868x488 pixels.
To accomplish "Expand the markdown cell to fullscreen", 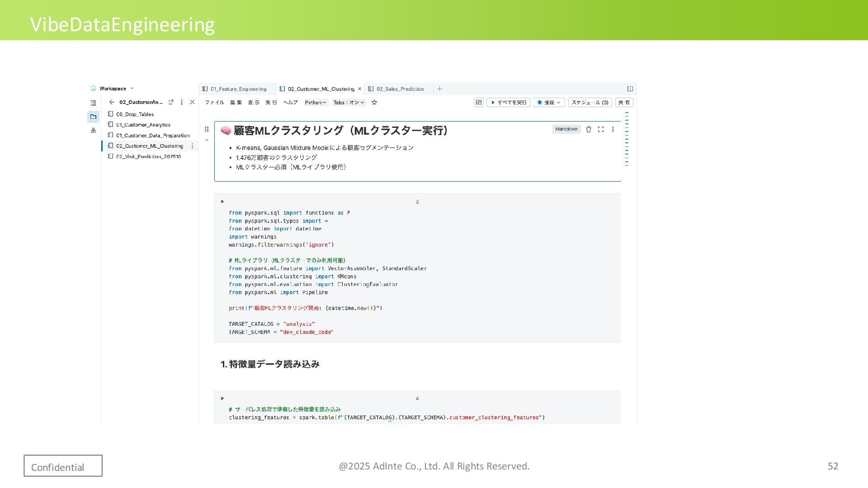I will 600,129.
